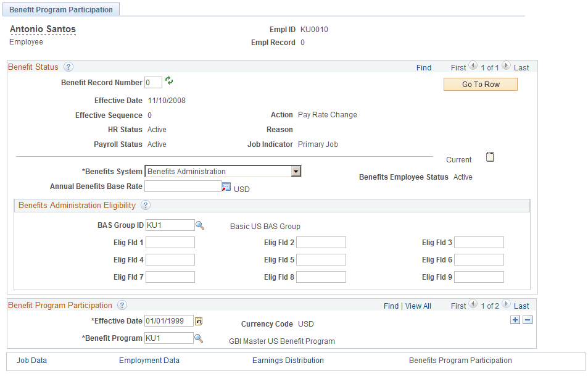The height and width of the screenshot is (376, 588).
Task: Click inside the Elig Fld 1 input field
Action: pyautogui.click(x=170, y=242)
